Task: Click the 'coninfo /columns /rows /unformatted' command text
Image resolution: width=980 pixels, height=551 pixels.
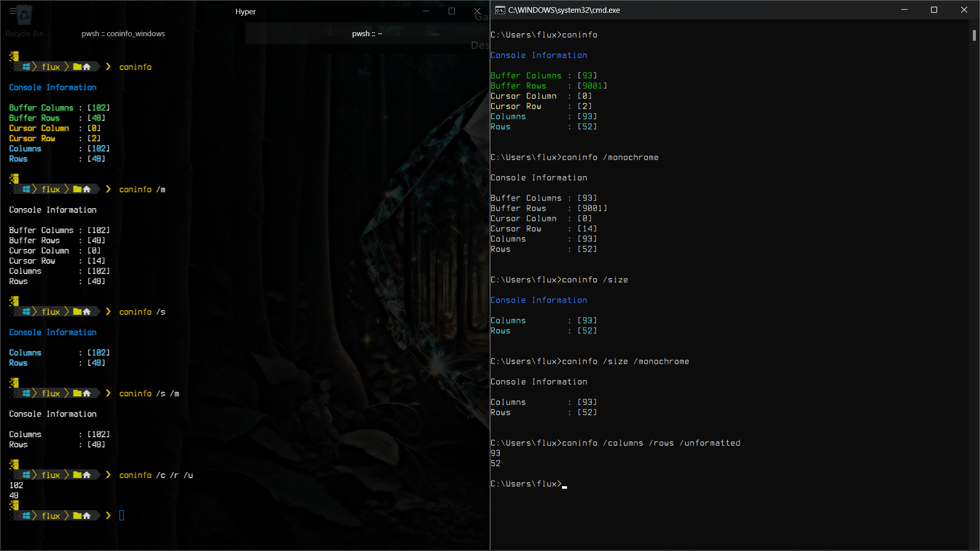Action: pyautogui.click(x=651, y=443)
